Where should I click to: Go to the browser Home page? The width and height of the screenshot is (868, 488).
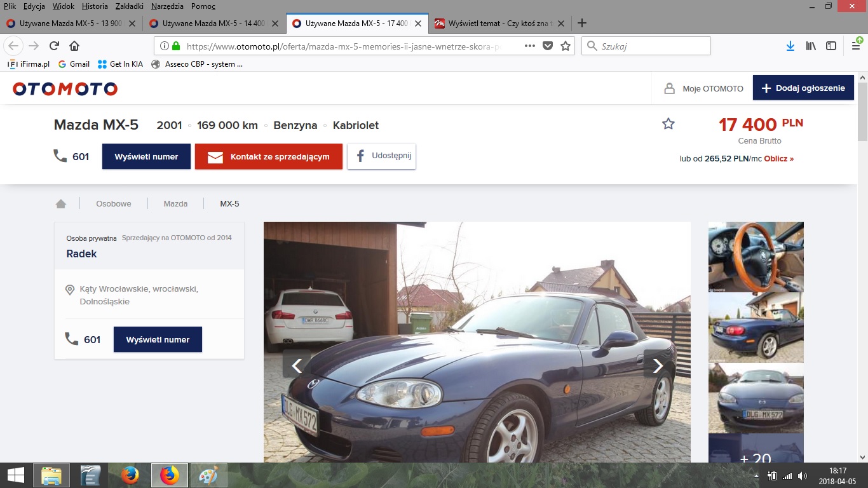coord(74,46)
